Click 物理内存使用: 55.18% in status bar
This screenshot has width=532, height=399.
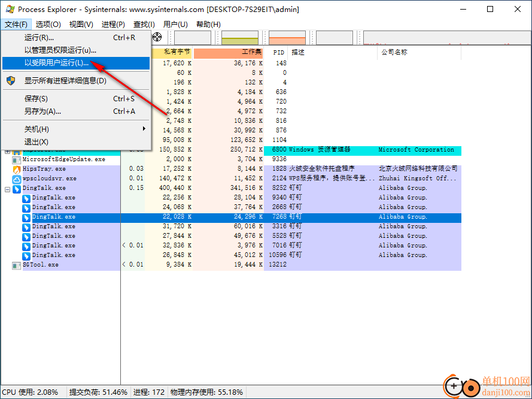tap(206, 392)
